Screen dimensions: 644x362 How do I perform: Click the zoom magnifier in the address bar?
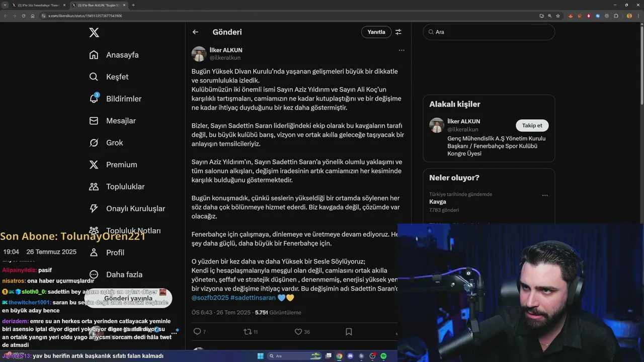pyautogui.click(x=550, y=16)
